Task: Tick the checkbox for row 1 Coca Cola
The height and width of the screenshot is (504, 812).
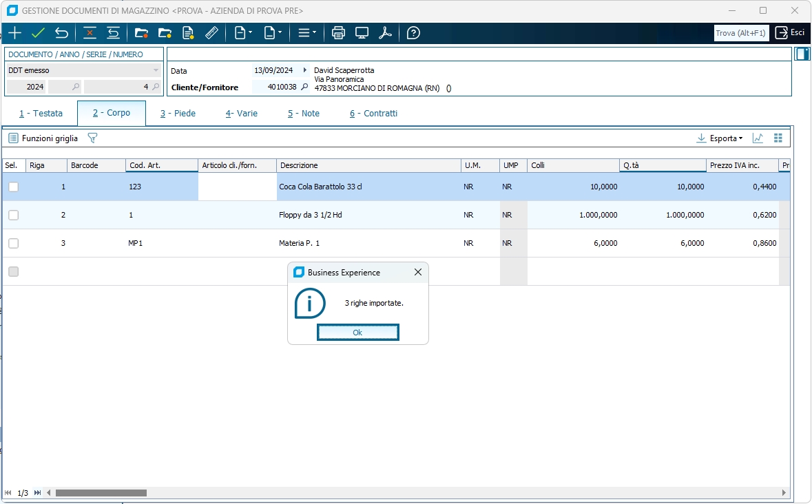Action: tap(13, 187)
